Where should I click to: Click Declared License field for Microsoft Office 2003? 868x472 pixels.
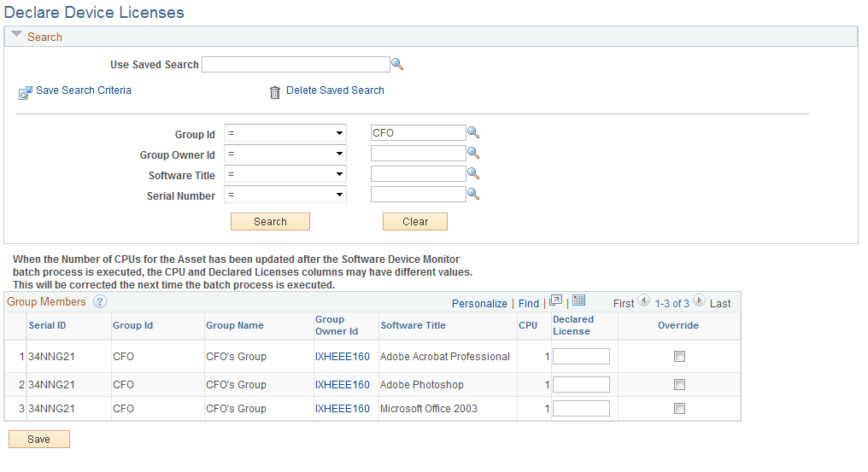[x=581, y=408]
